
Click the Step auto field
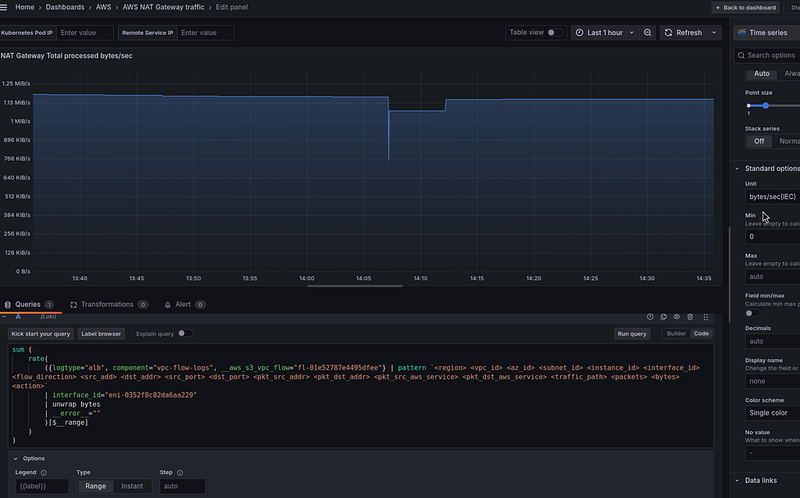coord(182,486)
